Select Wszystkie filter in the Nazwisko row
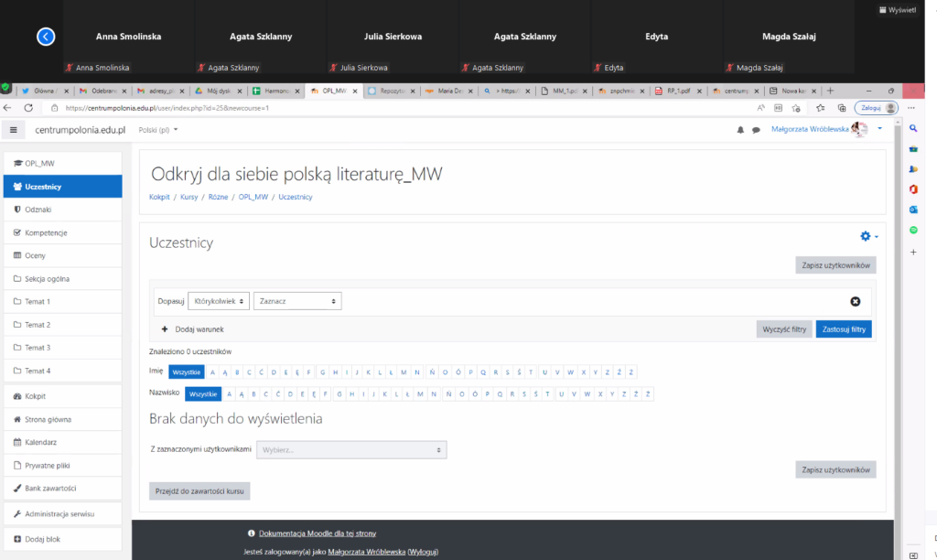The height and width of the screenshot is (560, 937). tap(203, 394)
